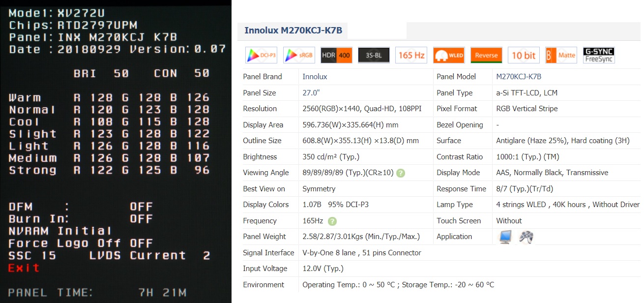The height and width of the screenshot is (303, 644).
Task: Click the Reverse badge icon
Action: coord(486,55)
